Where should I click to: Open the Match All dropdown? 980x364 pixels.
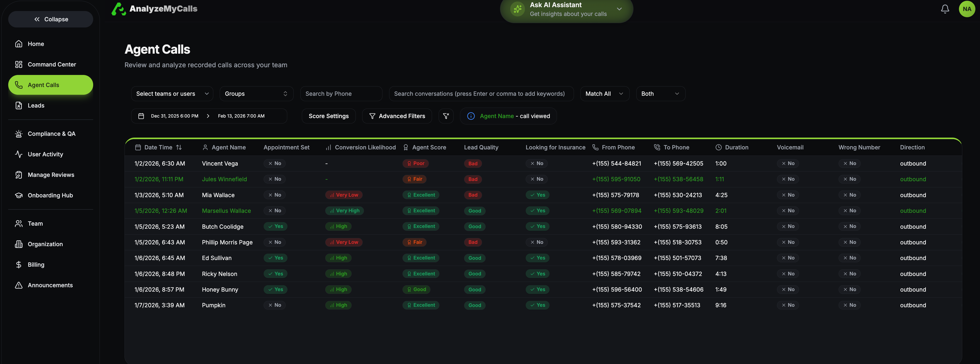tap(604, 94)
